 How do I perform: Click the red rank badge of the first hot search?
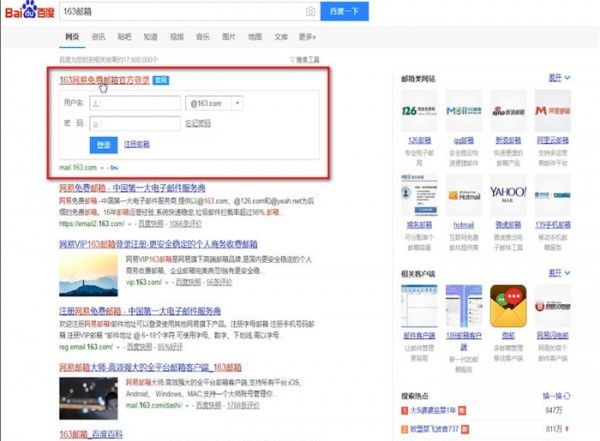(404, 411)
